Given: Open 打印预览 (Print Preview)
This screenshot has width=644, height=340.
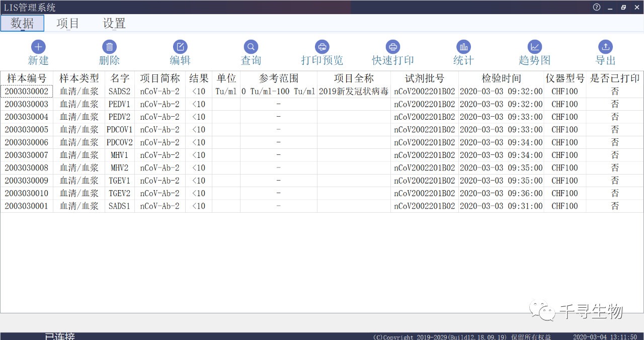Looking at the screenshot, I should click(322, 47).
